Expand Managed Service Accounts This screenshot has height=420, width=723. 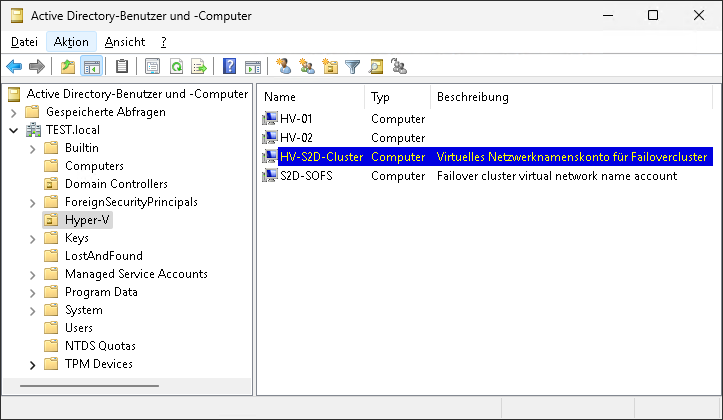tap(32, 274)
